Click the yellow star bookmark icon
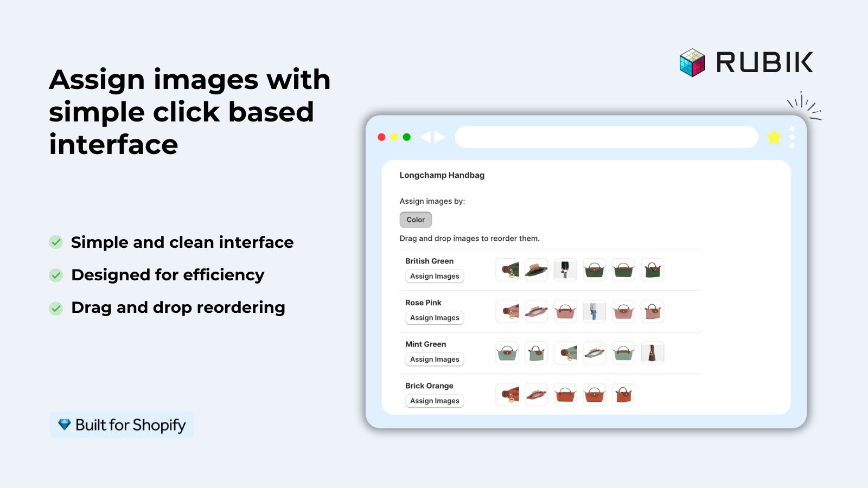 [x=774, y=138]
